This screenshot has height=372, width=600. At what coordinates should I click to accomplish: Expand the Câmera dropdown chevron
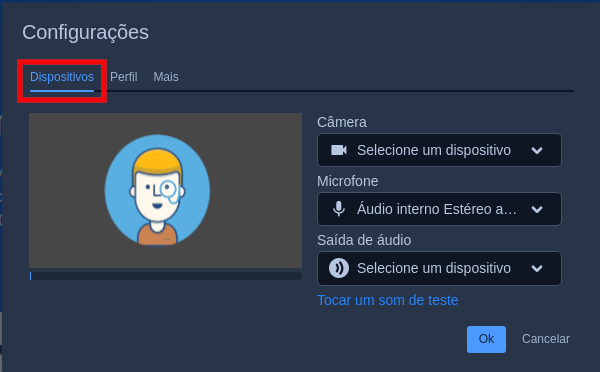pyautogui.click(x=537, y=150)
